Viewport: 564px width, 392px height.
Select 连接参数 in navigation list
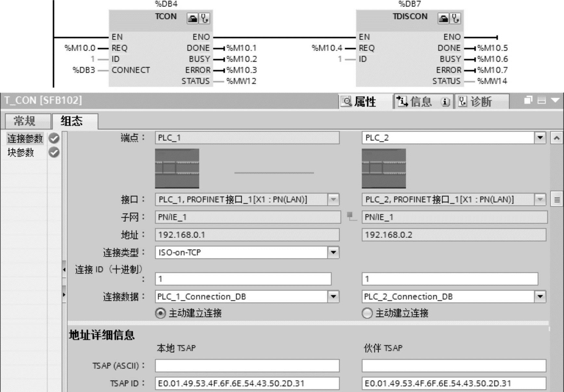click(25, 138)
